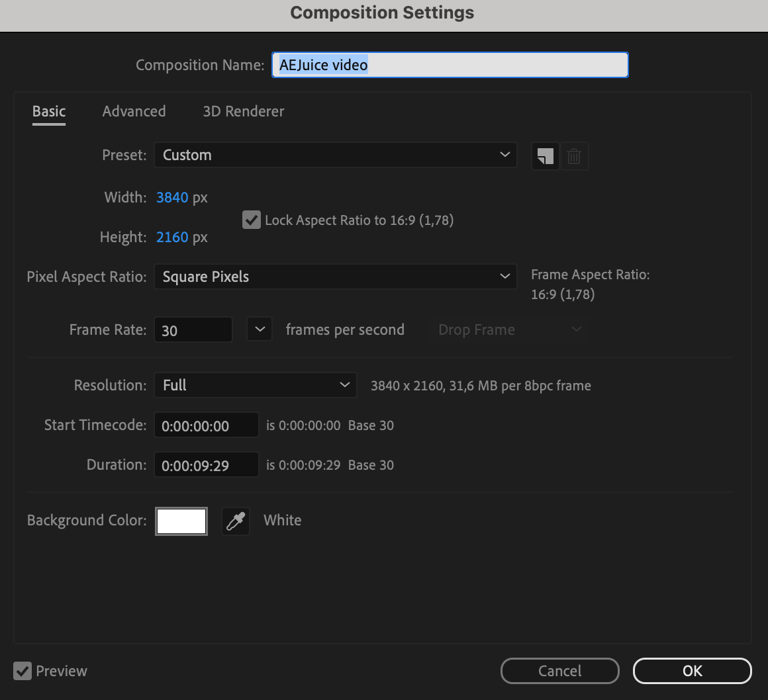
Task: Click the Composition Name text field
Action: point(450,65)
